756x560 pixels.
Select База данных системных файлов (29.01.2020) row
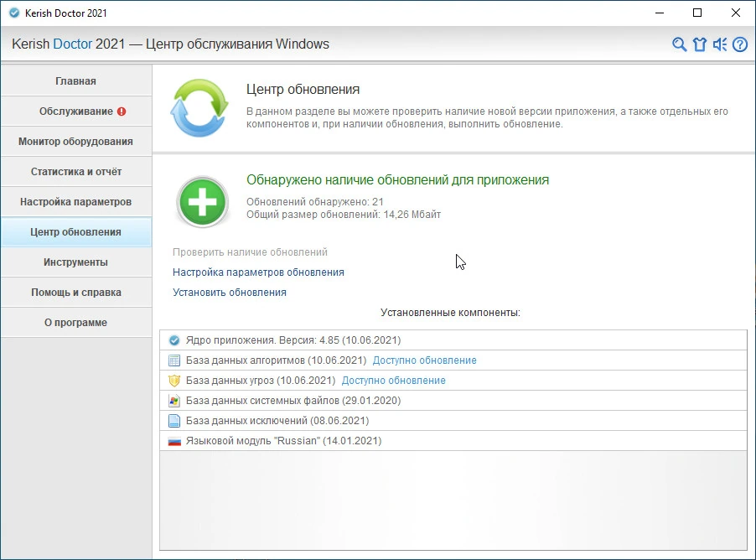(x=453, y=401)
